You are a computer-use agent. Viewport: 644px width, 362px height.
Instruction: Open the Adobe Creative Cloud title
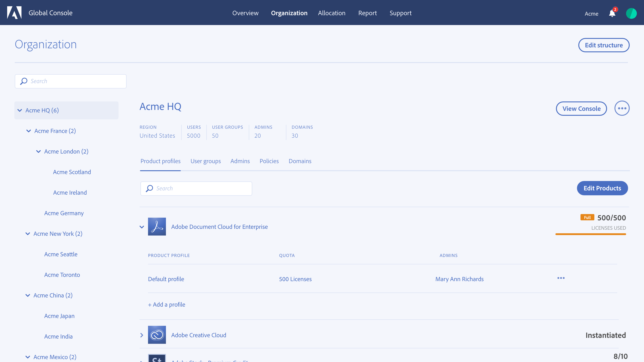199,335
